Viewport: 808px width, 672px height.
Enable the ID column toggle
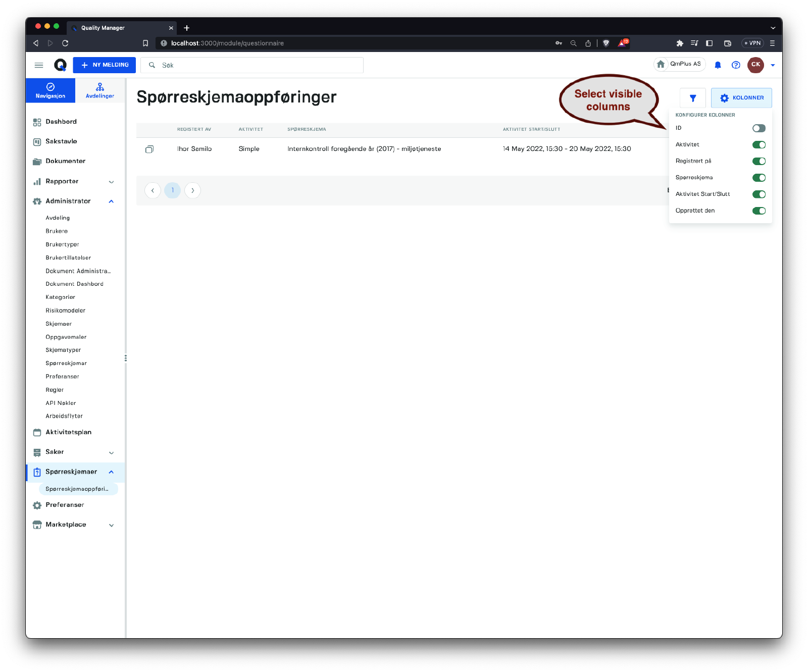point(759,128)
